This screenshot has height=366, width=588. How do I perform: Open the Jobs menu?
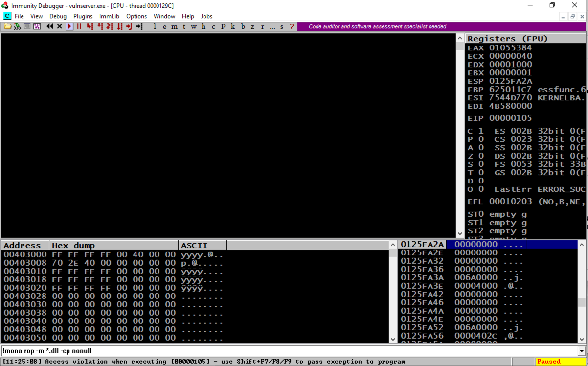tap(206, 16)
